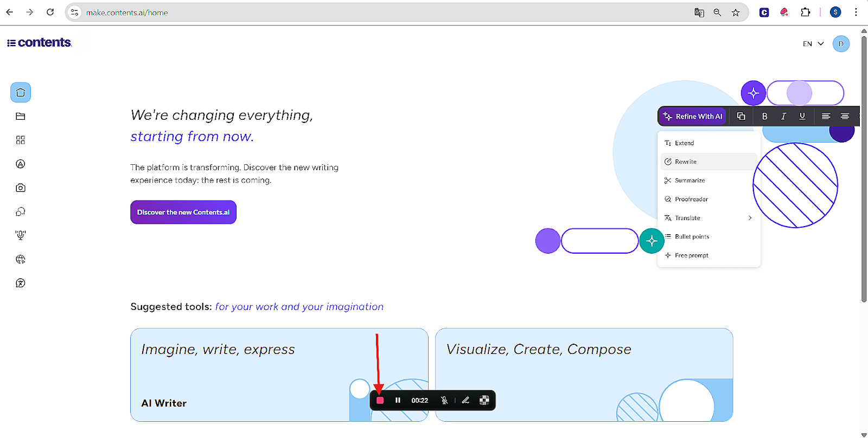
Task: Go to Home via highlighted sidebar icon
Action: [21, 92]
